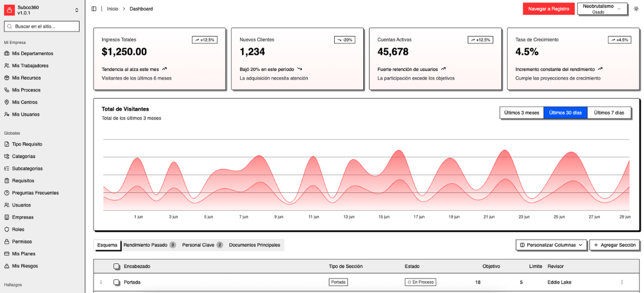This screenshot has height=293, width=644.
Task: Open the Mis Departamentos sidebar item
Action: (32, 54)
